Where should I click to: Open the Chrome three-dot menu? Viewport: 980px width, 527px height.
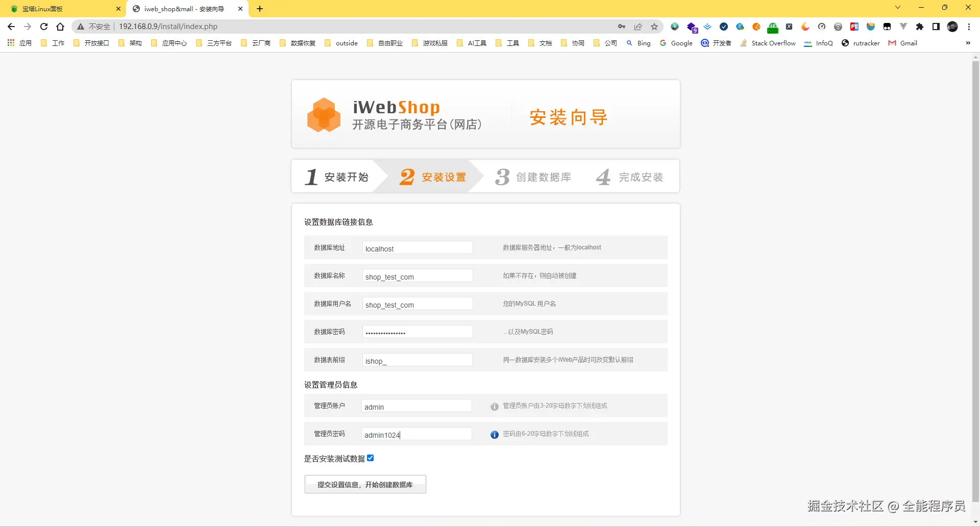click(x=969, y=27)
